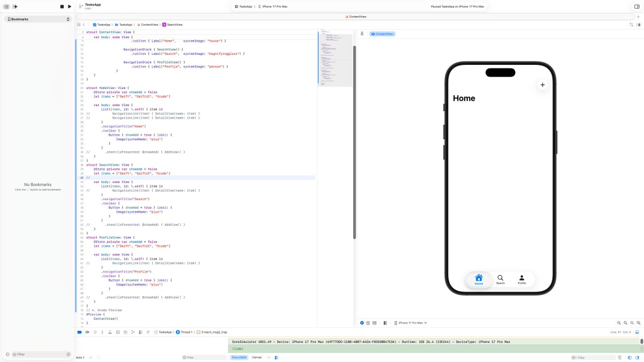Go back with the editor's left chevron
This screenshot has height=362, width=644.
pyautogui.click(x=84, y=24)
